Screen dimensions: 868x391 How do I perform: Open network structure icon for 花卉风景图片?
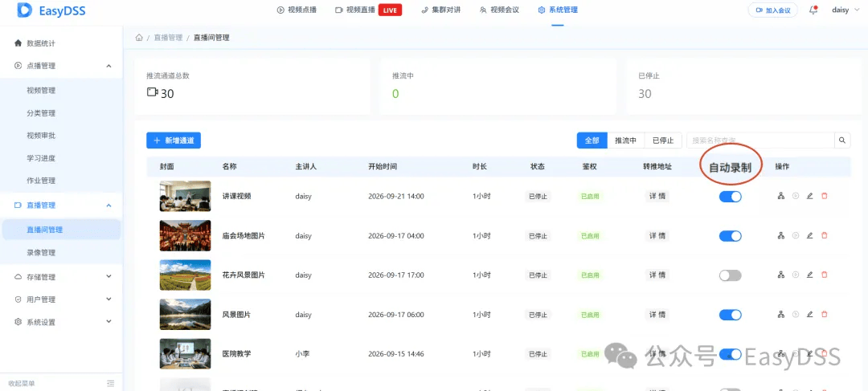point(781,275)
